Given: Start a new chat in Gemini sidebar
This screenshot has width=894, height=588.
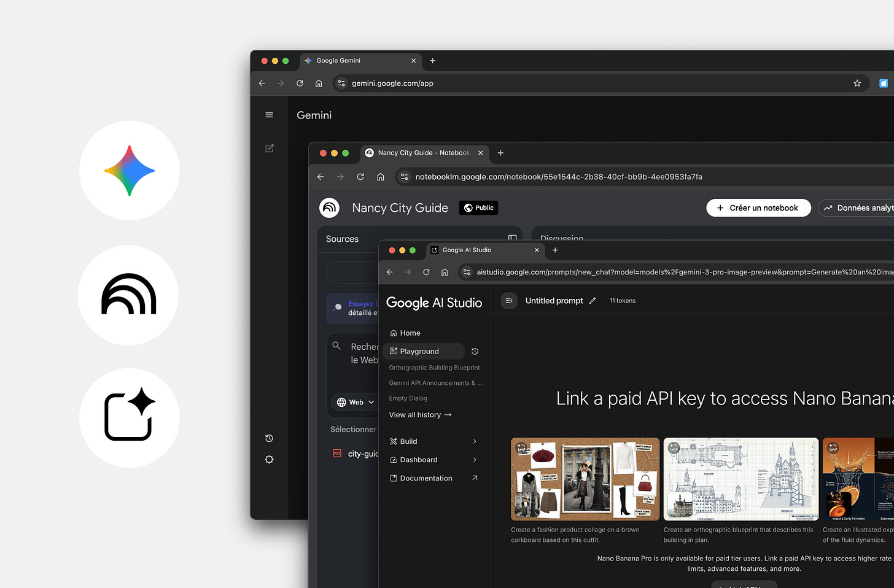Looking at the screenshot, I should click(x=269, y=148).
